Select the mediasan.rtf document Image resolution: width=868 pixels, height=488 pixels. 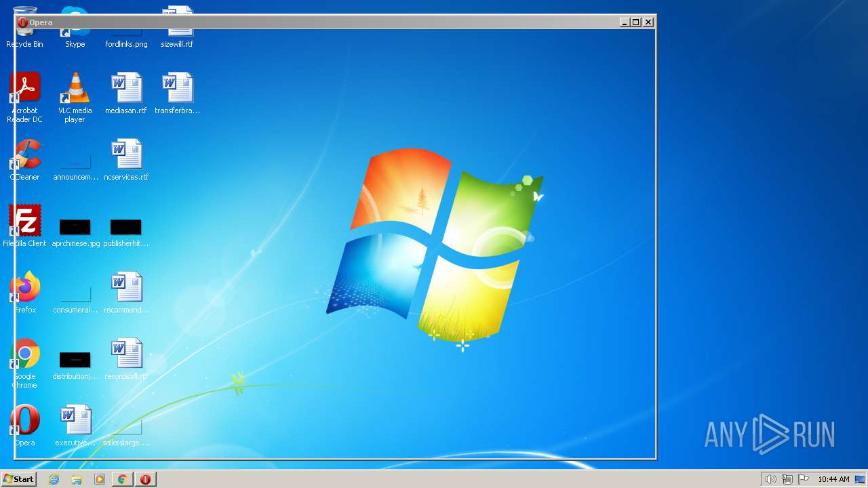coord(126,94)
